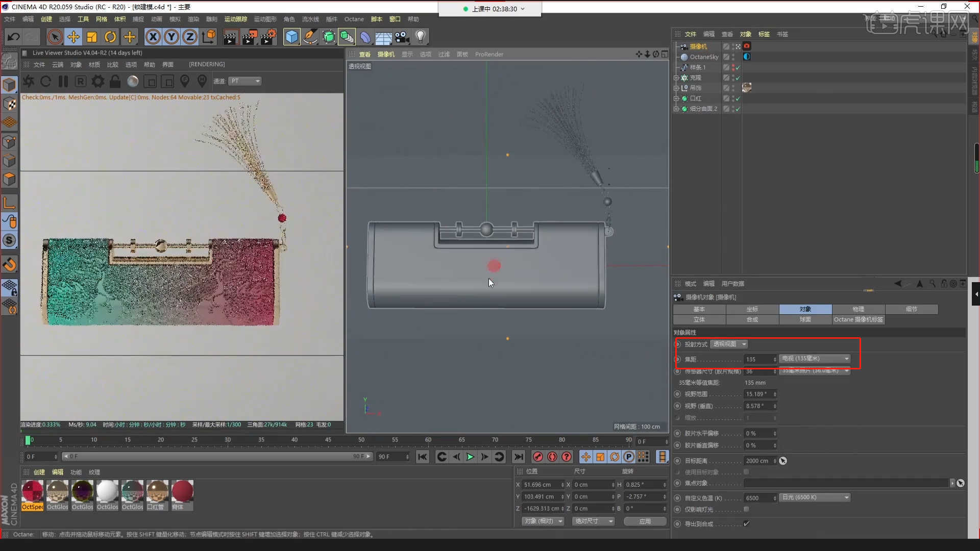Activate the Move tool
This screenshot has height=551, width=980.
click(x=73, y=37)
